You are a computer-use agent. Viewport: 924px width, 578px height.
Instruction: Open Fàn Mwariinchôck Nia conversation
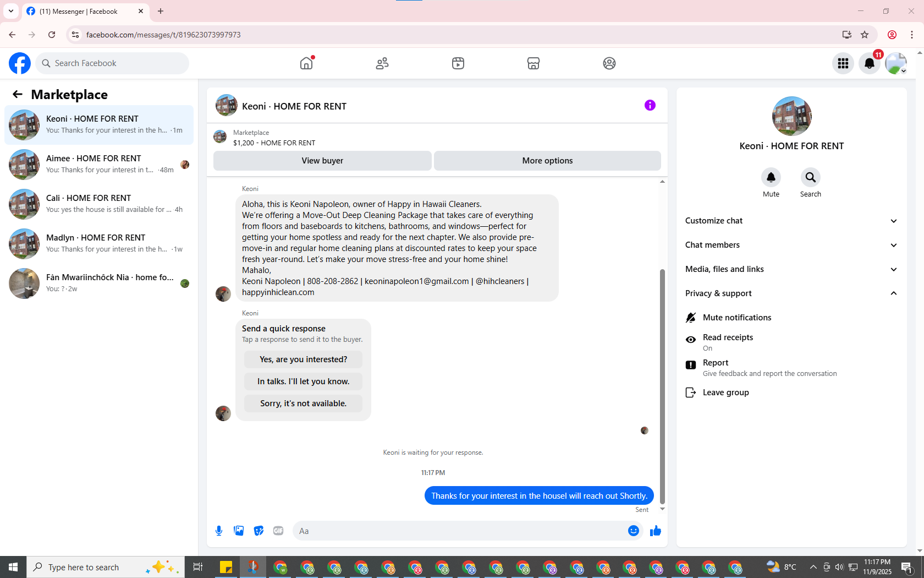pos(99,283)
